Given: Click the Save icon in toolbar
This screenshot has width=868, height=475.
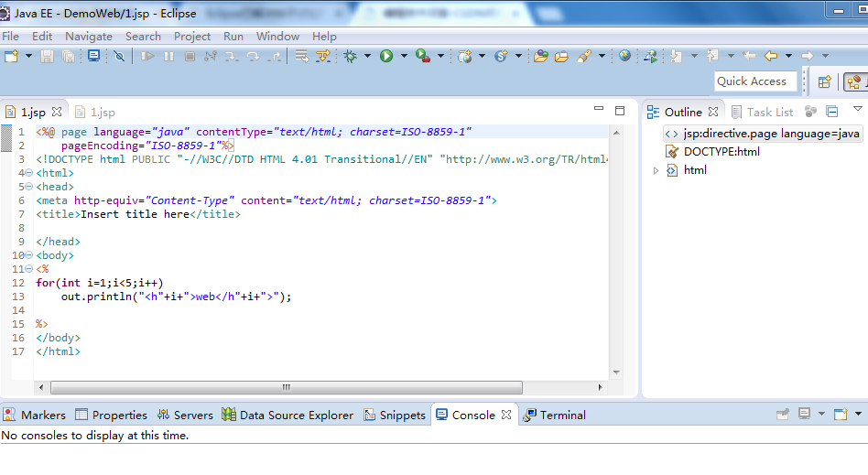Looking at the screenshot, I should tap(47, 56).
